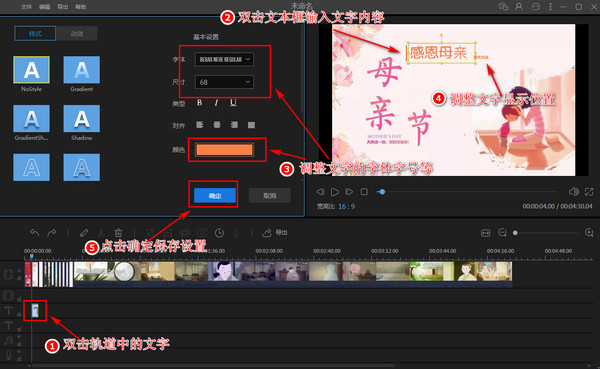The width and height of the screenshot is (600, 369).
Task: Select the scissors split tool
Action: coord(101,233)
